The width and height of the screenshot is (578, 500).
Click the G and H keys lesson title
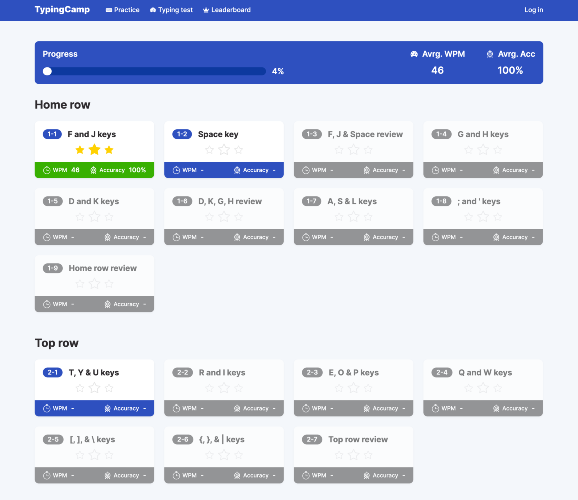pyautogui.click(x=483, y=134)
